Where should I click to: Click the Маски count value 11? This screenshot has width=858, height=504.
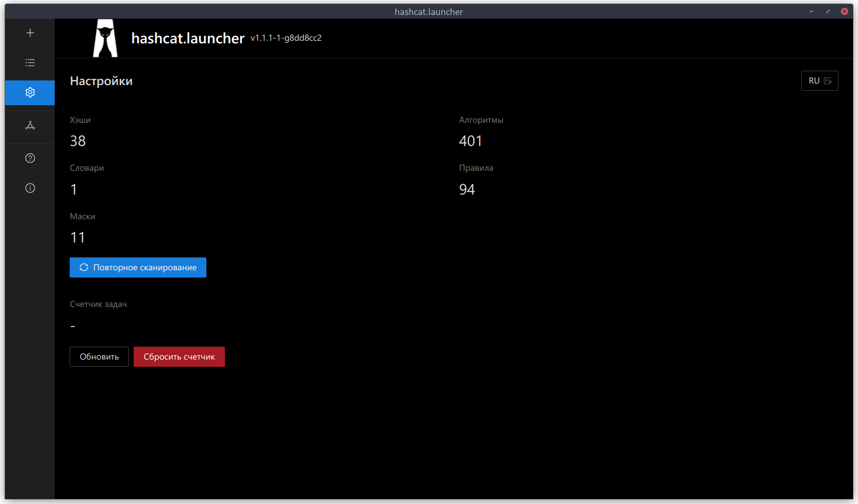[77, 237]
